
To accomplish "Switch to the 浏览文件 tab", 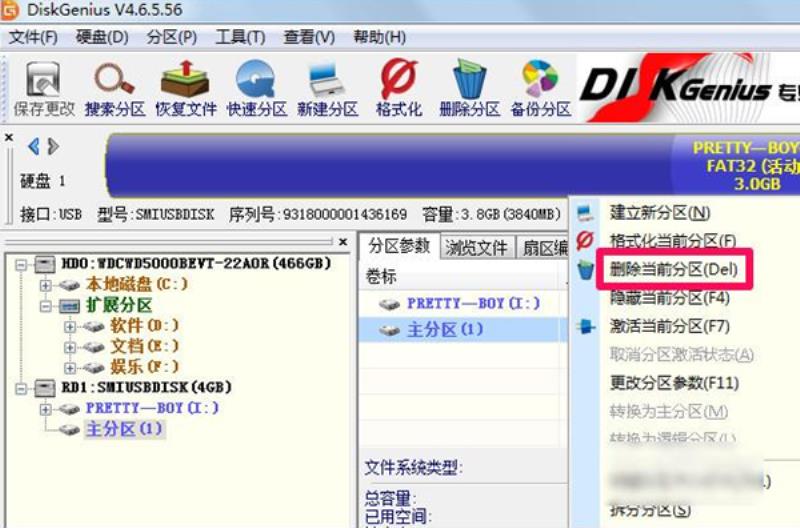I will pyautogui.click(x=477, y=248).
